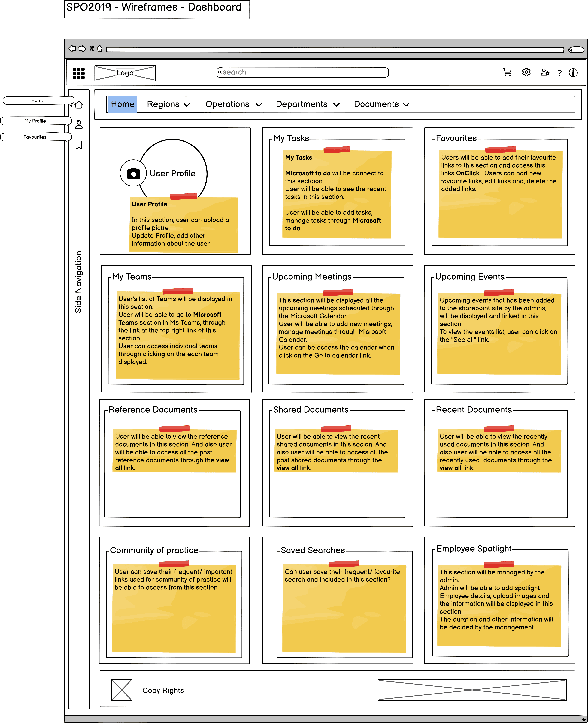The height and width of the screenshot is (723, 588).
Task: Click the person My Profile side icon
Action: click(79, 124)
